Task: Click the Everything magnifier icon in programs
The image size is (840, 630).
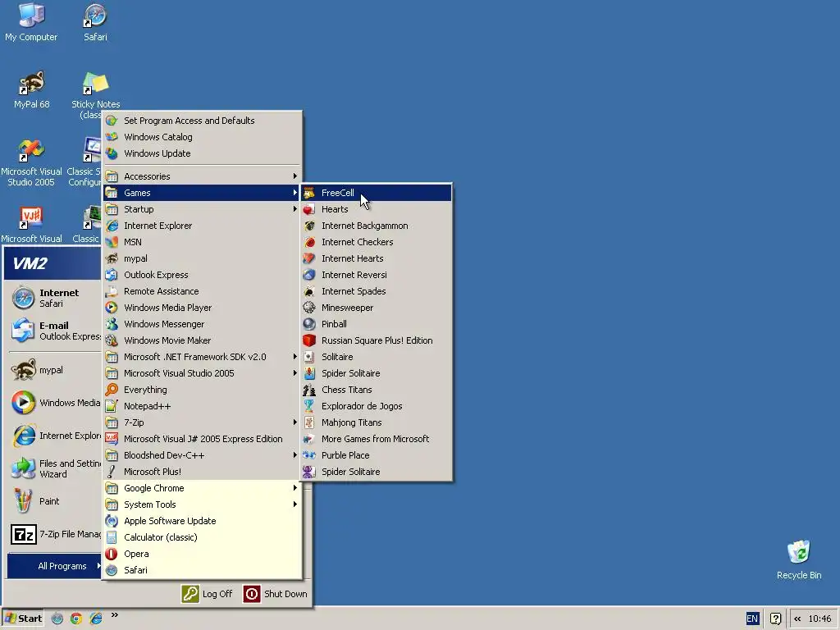Action: click(112, 390)
